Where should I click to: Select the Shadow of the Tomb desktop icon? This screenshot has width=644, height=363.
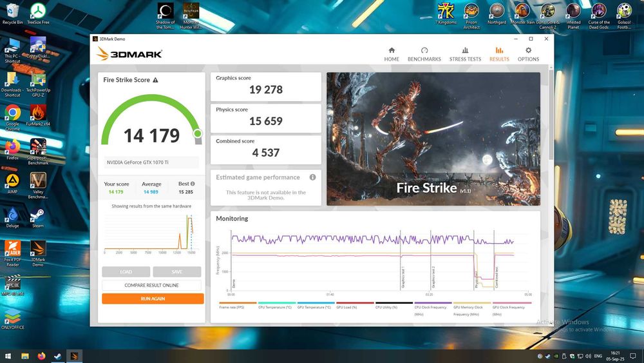(166, 17)
